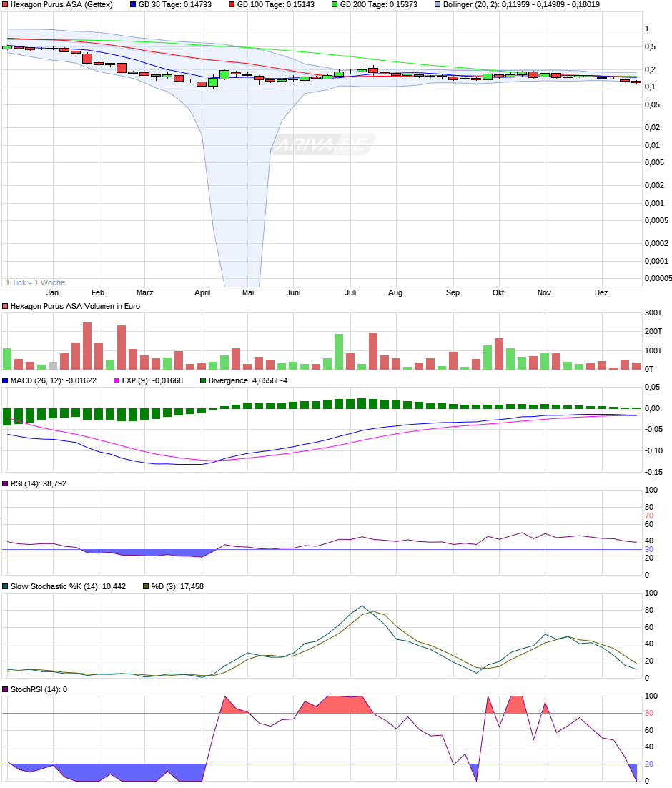Click the teal Slow Stochastic %K swatch

click(x=5, y=586)
